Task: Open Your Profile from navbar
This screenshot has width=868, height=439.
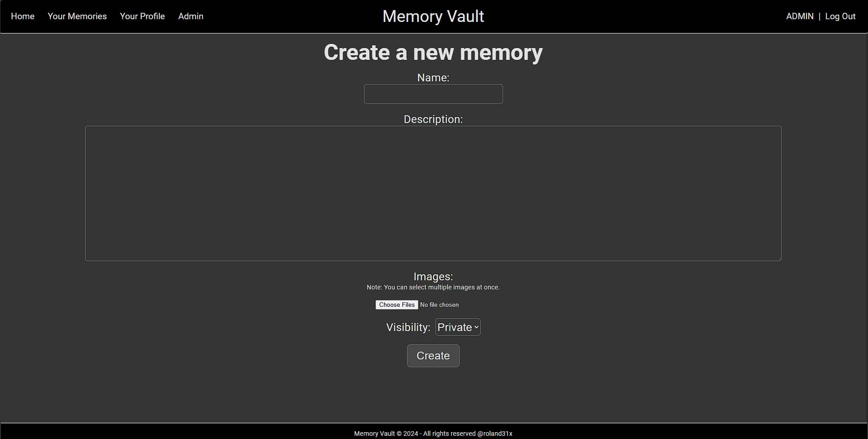Action: (142, 16)
